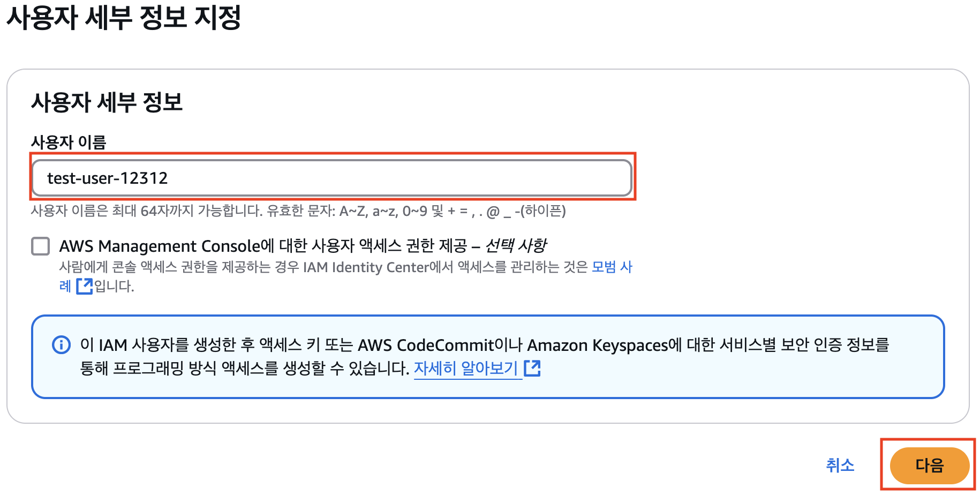The image size is (980, 495).
Task: Click external-link icon beside 자세히 알아보기
Action: click(532, 368)
